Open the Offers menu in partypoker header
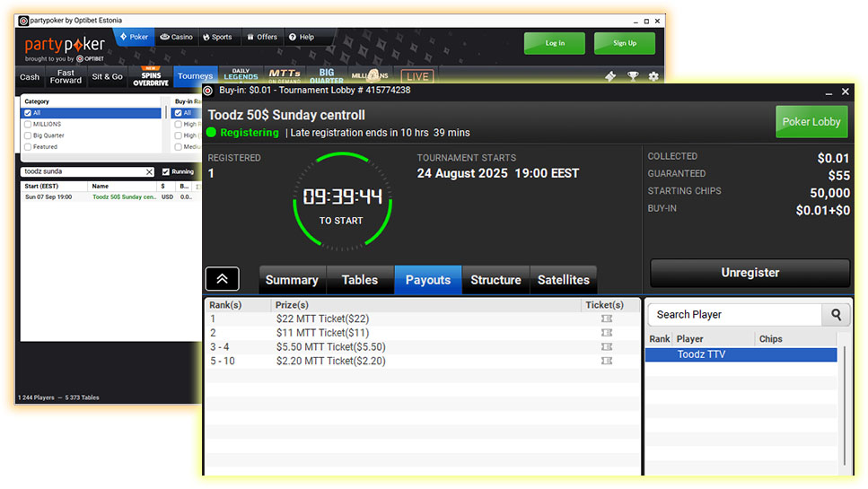This screenshot has height=489, width=868. tap(262, 37)
